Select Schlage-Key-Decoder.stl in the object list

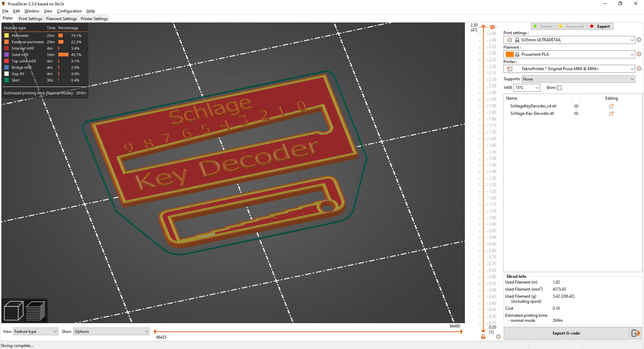(532, 113)
